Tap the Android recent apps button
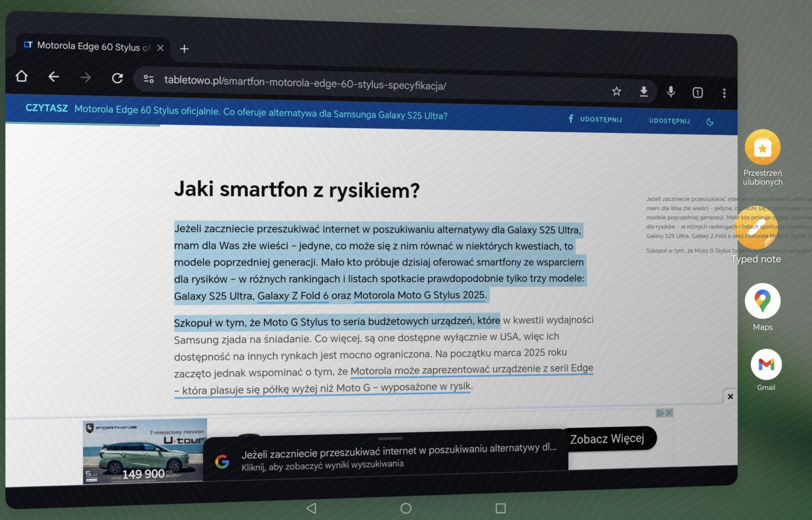The image size is (812, 520). point(501,508)
